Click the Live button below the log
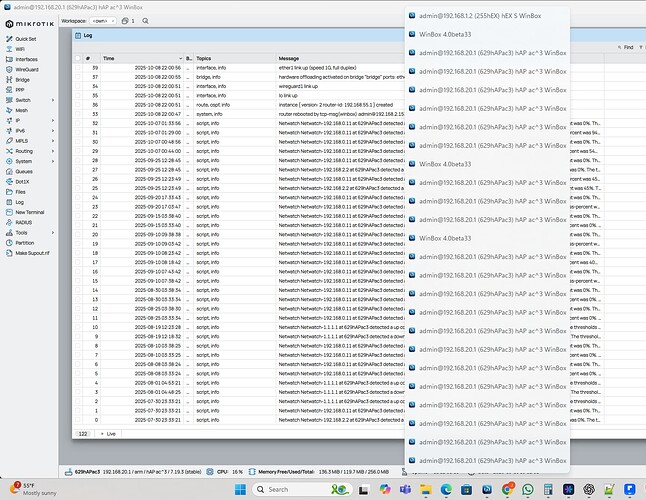Screen dimensions: 646x500 point(108,434)
